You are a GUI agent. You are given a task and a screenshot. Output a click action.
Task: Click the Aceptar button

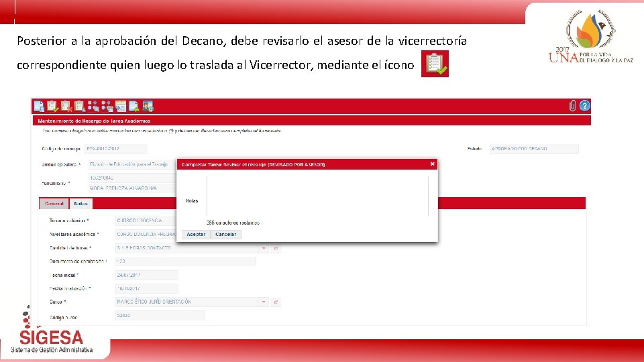coord(196,235)
